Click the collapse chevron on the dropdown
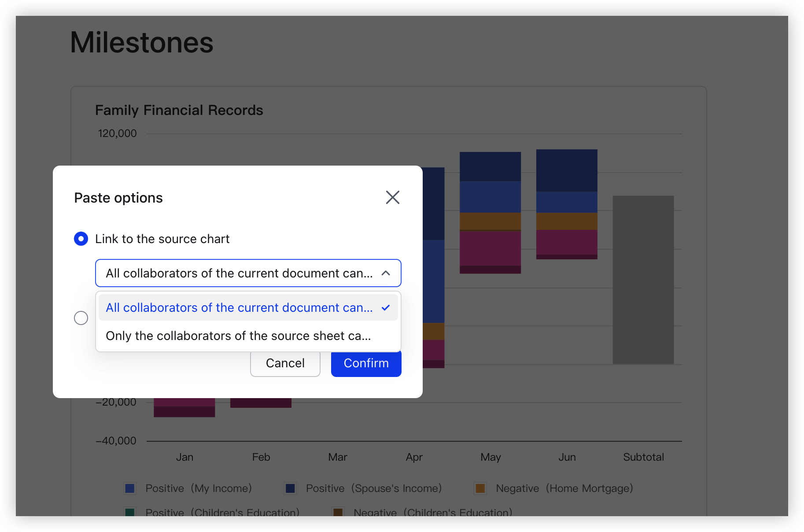This screenshot has width=804, height=532. 386,273
